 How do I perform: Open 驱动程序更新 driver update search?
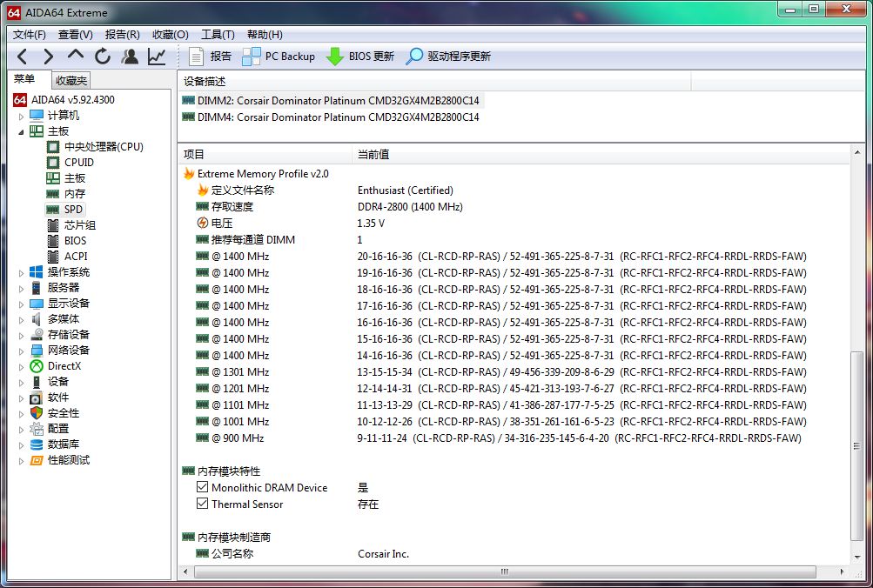[x=449, y=57]
